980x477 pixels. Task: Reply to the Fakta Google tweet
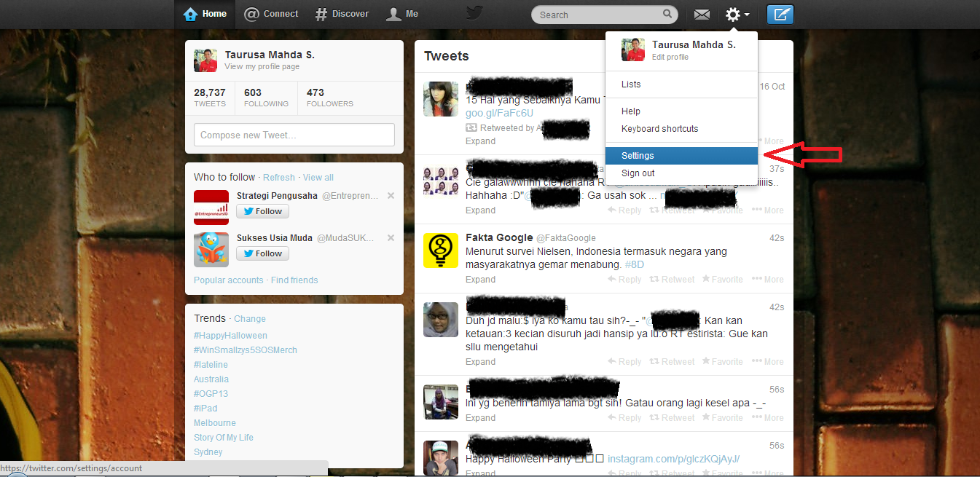pos(624,280)
